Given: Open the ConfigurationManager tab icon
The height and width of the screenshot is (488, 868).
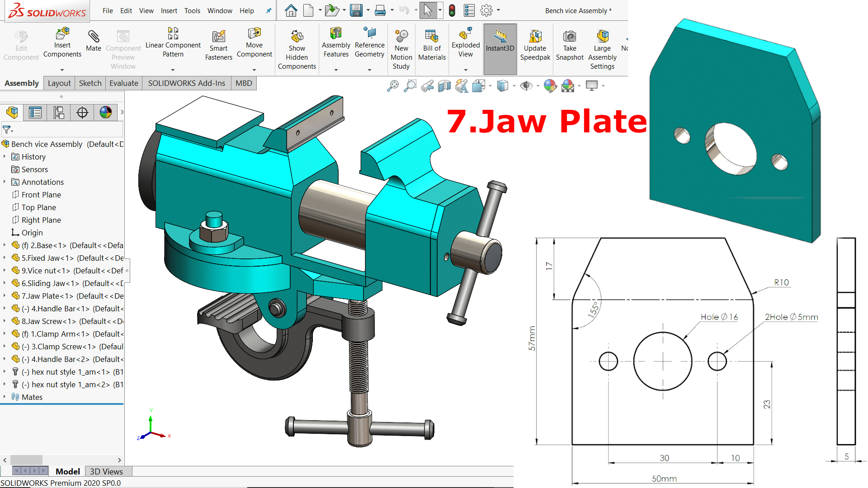Looking at the screenshot, I should [59, 113].
